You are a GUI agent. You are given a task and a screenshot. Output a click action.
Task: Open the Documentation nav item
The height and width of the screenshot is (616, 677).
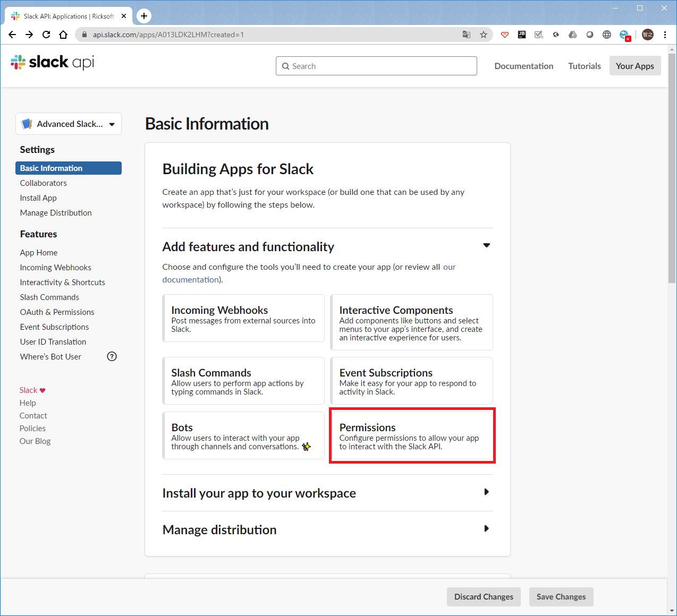tap(524, 66)
